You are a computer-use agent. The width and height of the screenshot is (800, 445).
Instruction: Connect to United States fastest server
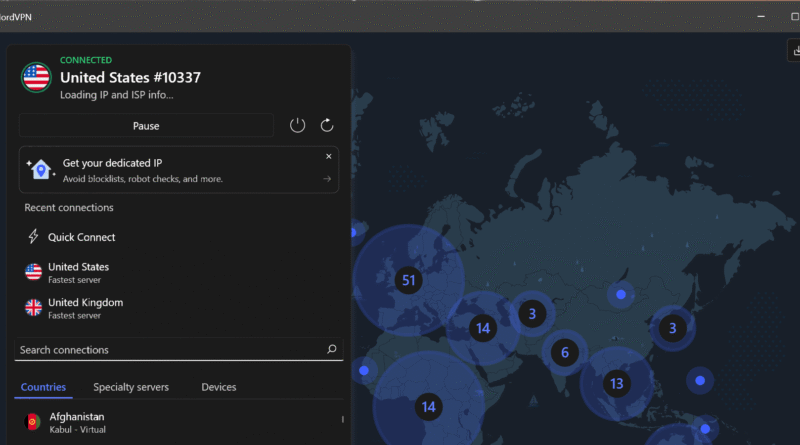tap(78, 272)
